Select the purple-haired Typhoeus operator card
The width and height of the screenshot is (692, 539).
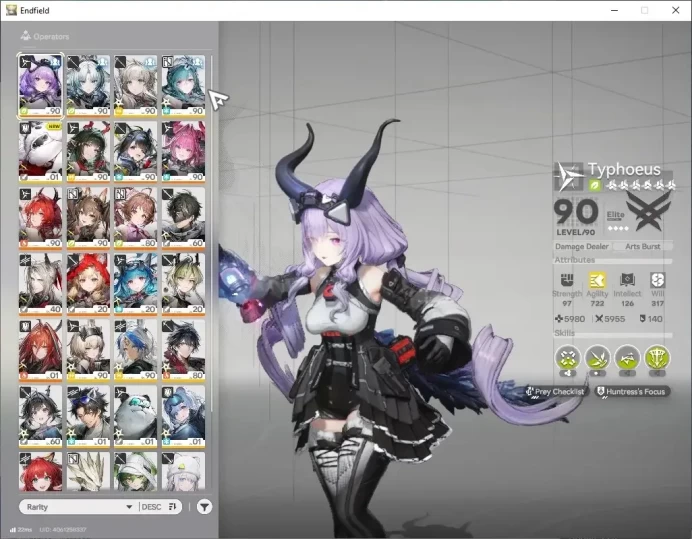pos(41,86)
